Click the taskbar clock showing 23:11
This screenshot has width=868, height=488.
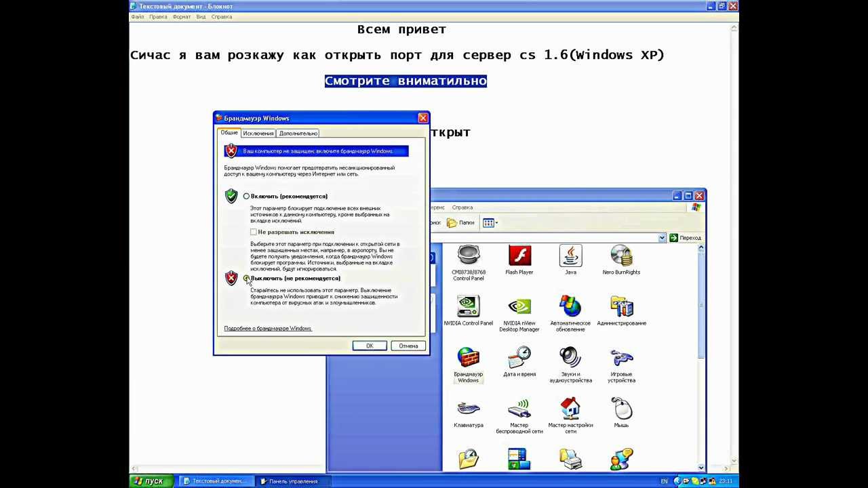pos(726,481)
